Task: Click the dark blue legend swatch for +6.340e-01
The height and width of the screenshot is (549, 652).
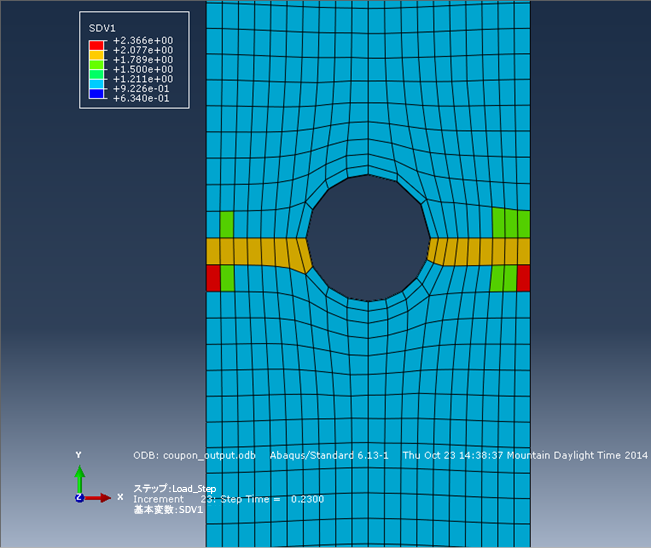Action: [96, 94]
